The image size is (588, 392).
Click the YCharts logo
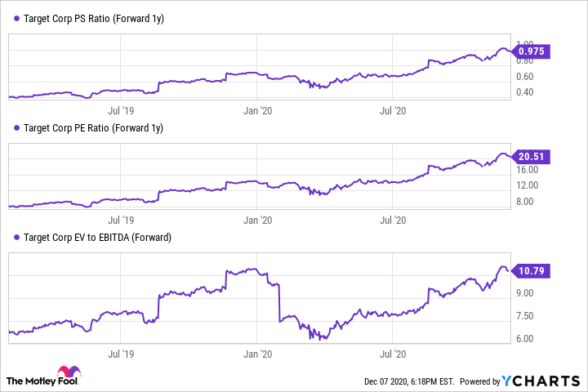point(543,381)
